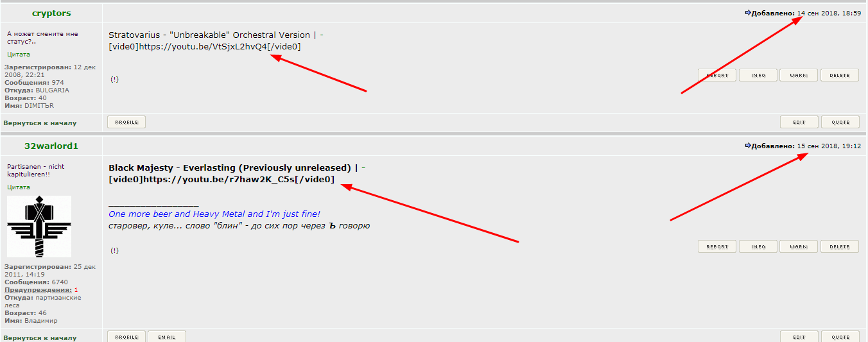Open the cryptors username link
The width and height of the screenshot is (868, 342).
[51, 13]
